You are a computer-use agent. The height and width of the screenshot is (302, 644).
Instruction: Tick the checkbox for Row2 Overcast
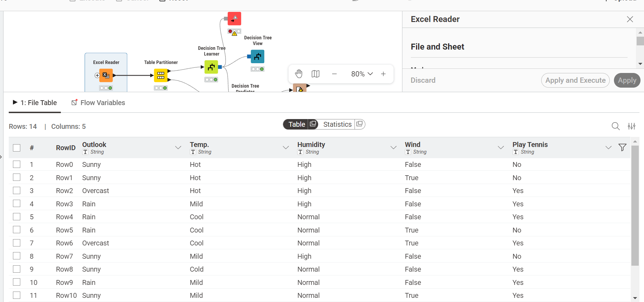pos(17,191)
